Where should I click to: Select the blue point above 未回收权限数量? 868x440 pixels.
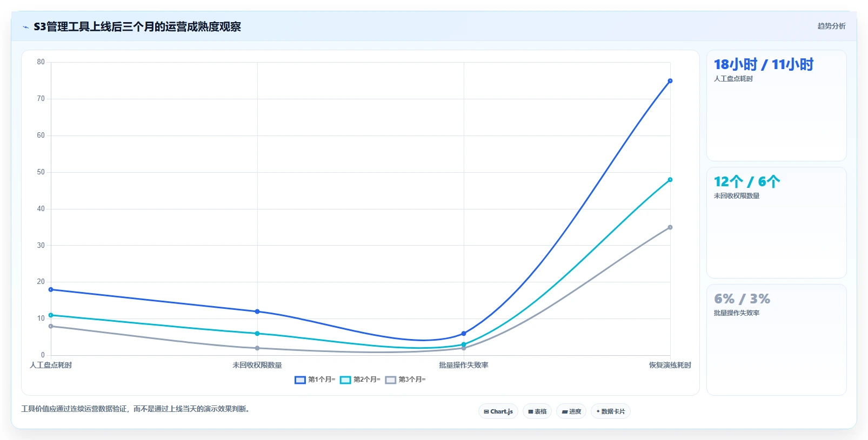click(x=257, y=312)
